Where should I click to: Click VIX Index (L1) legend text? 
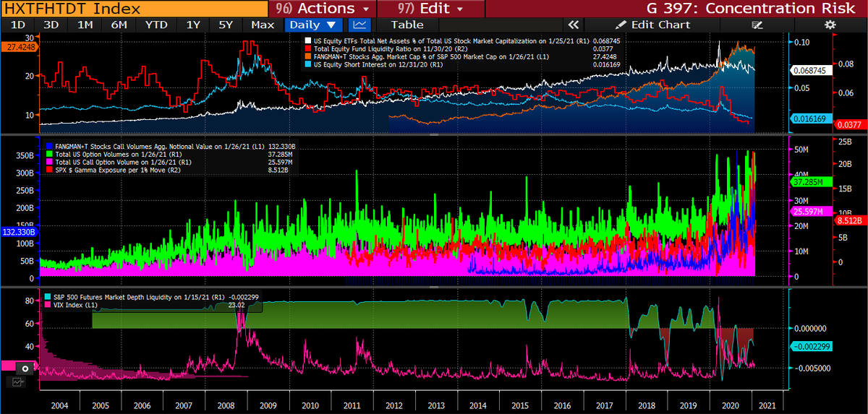(75, 304)
